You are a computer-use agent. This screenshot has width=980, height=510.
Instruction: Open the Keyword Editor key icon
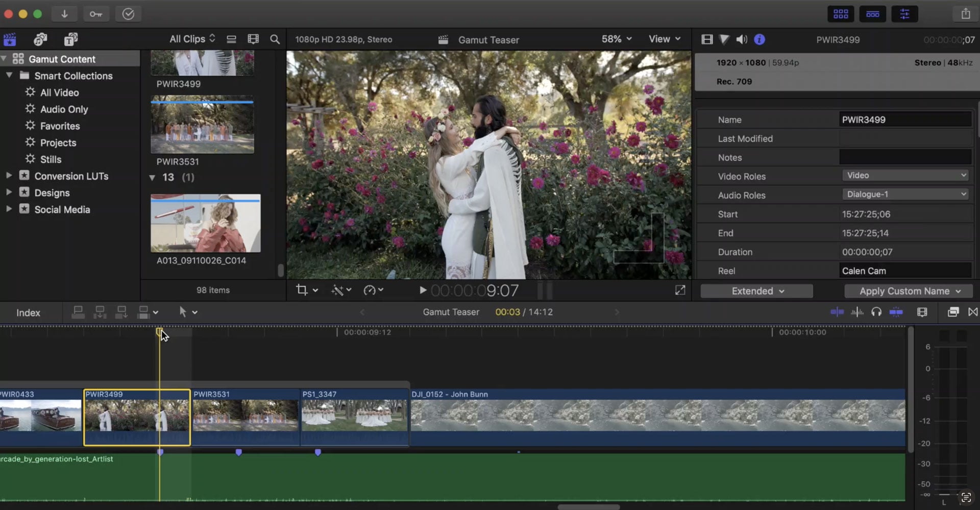click(x=96, y=14)
